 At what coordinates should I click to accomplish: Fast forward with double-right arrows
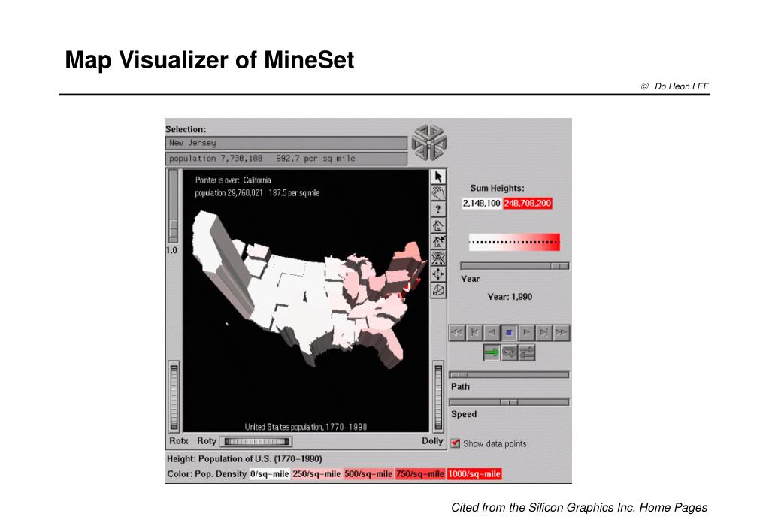[x=561, y=332]
